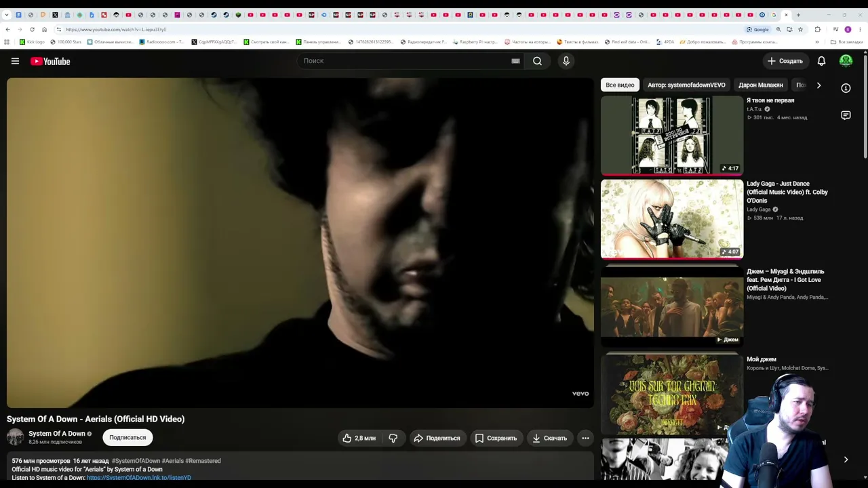Open the #Remastered hashtag
This screenshot has width=868, height=488.
(x=203, y=461)
